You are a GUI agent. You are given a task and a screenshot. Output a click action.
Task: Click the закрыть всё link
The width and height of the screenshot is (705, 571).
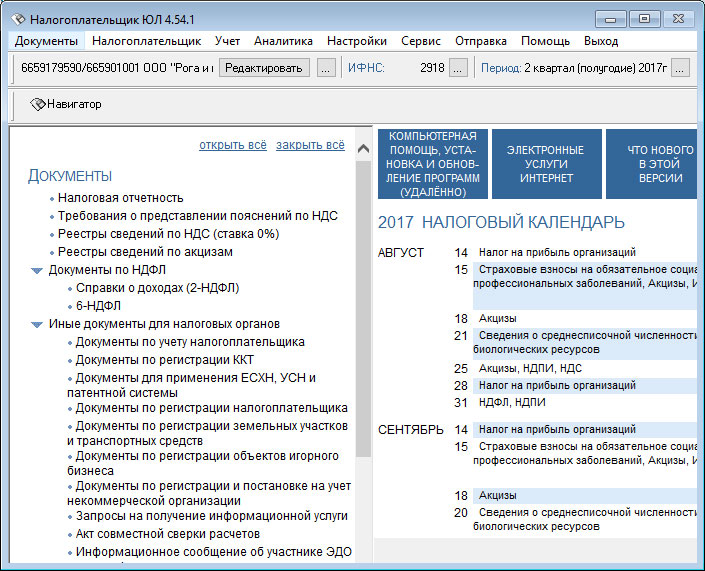pyautogui.click(x=310, y=145)
